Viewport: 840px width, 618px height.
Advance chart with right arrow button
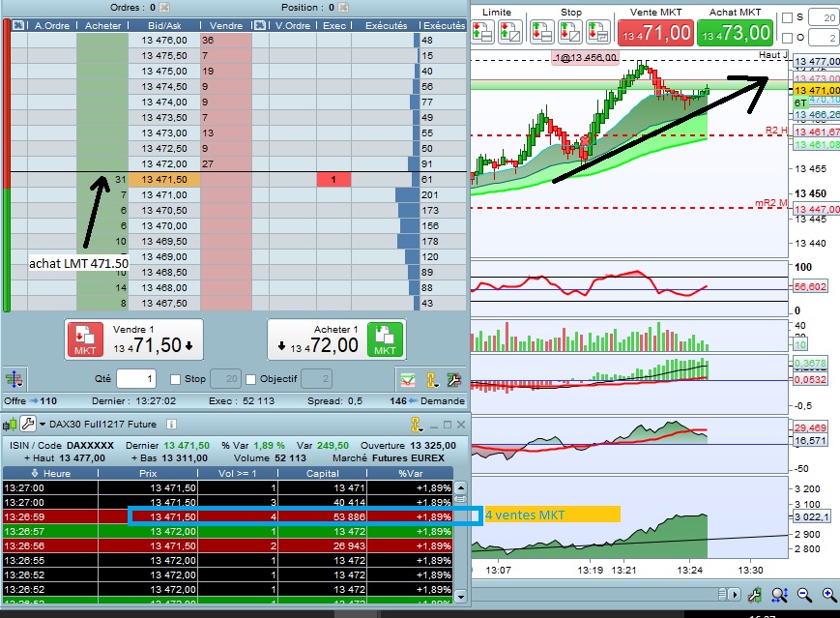[734, 595]
